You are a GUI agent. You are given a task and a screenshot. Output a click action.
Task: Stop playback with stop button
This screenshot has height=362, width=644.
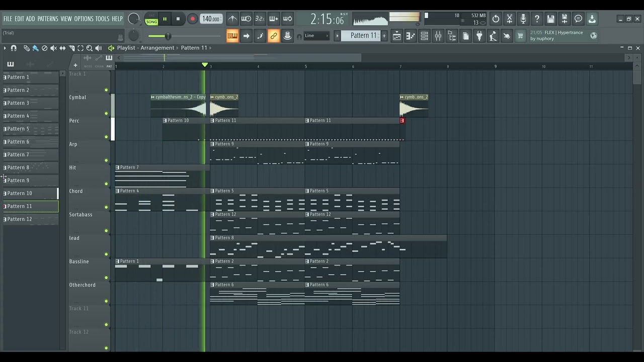tap(178, 19)
